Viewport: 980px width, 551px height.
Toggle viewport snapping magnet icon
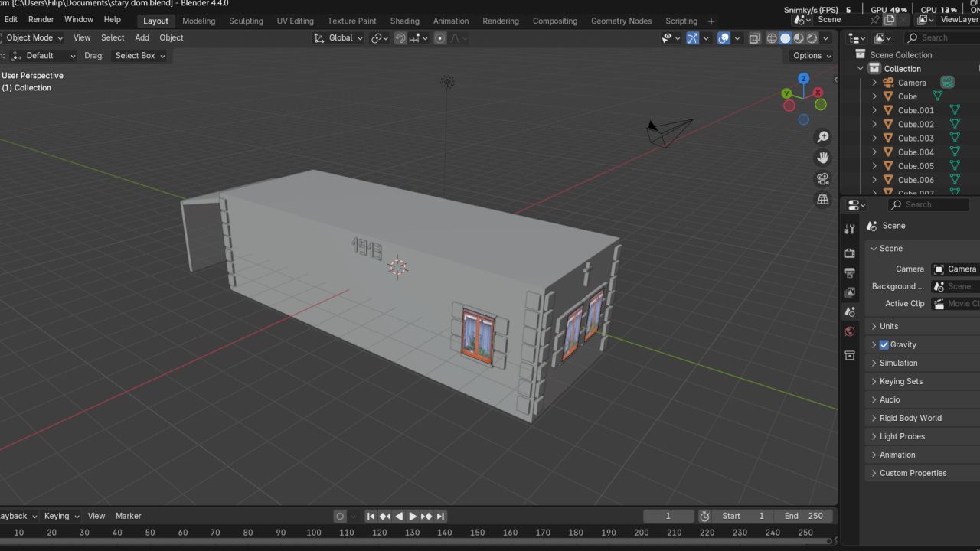(400, 37)
